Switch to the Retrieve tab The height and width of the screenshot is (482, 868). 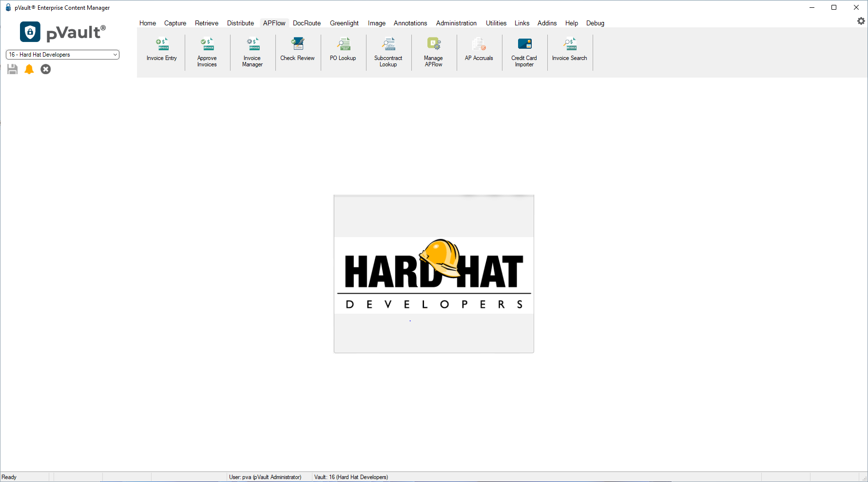pos(207,23)
